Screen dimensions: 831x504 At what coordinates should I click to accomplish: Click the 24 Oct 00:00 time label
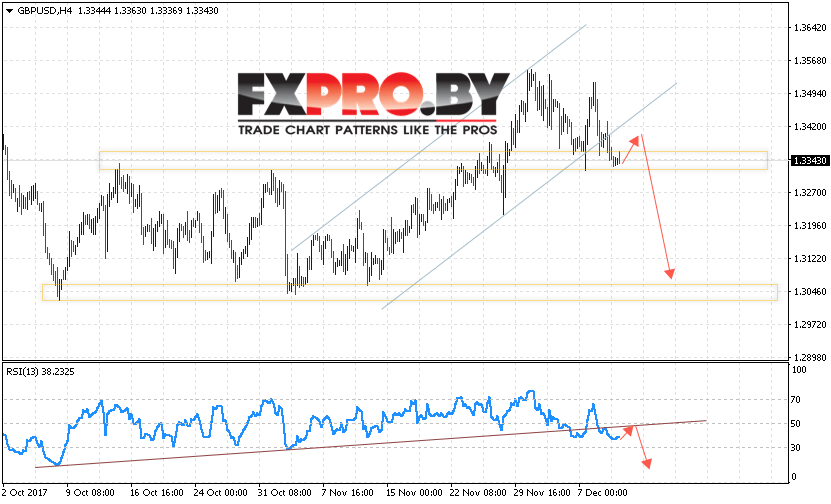pos(220,493)
